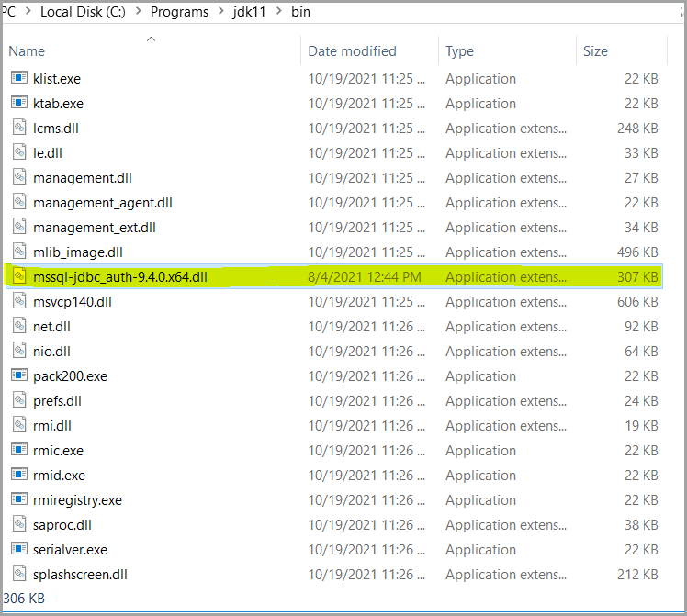Click the serialver.exe application icon
The image size is (687, 616).
[x=19, y=549]
